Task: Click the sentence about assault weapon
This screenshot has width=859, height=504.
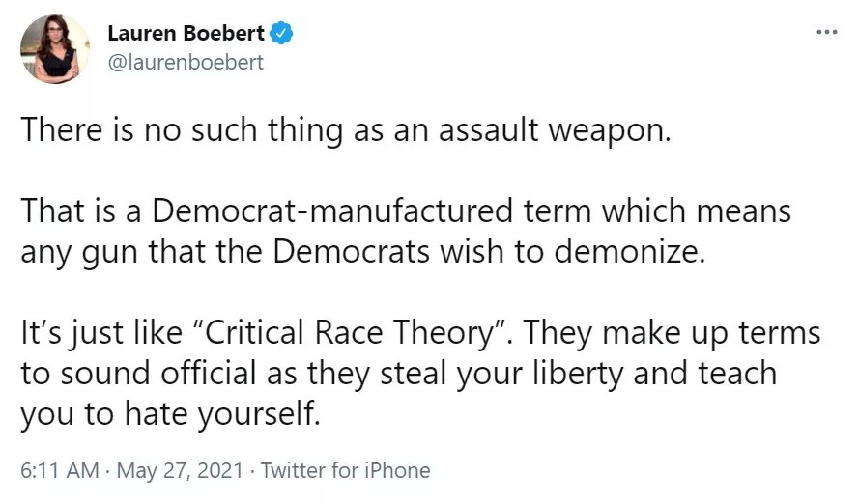Action: (x=345, y=131)
